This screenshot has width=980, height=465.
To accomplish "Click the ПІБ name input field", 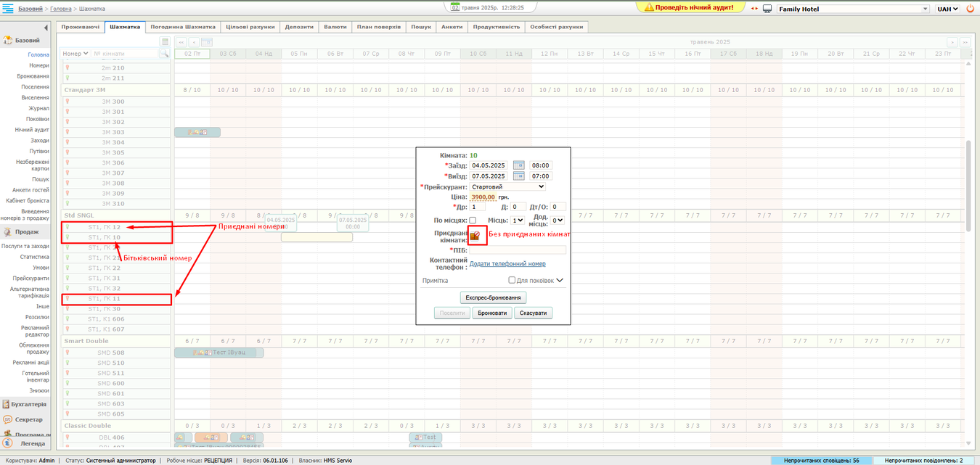I will pos(518,250).
